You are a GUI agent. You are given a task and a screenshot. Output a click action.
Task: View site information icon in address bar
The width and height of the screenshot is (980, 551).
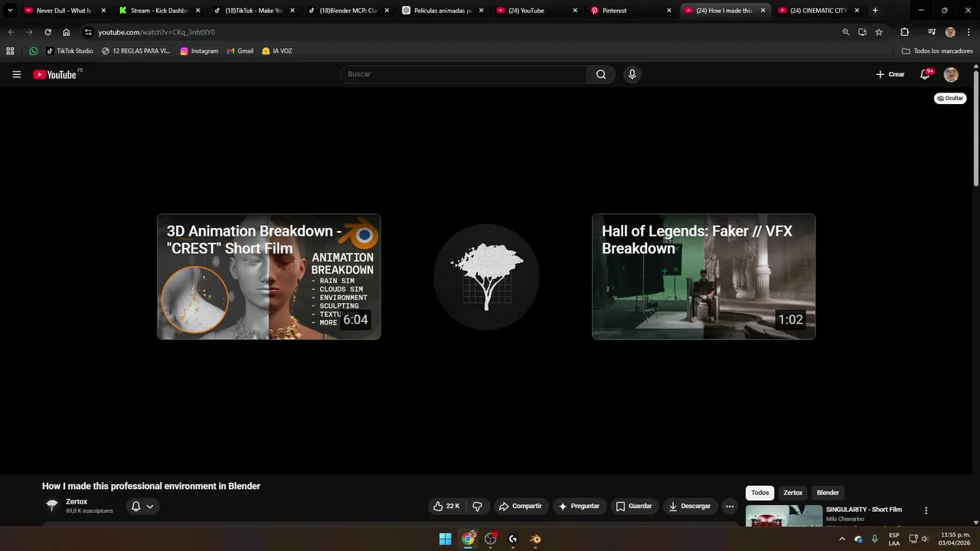pos(88,32)
